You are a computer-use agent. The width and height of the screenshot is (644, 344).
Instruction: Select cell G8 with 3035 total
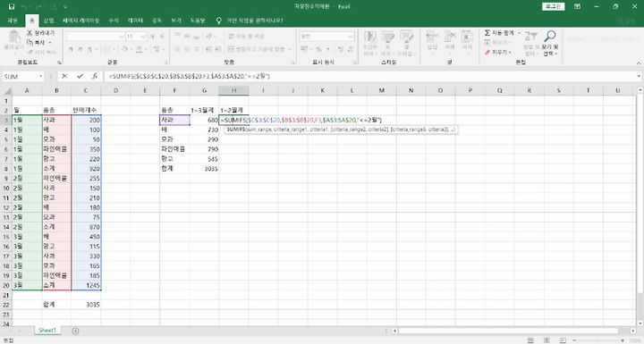point(204,168)
